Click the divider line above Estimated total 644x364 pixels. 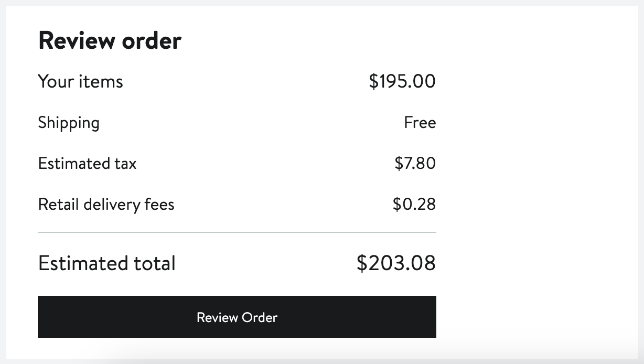[237, 232]
